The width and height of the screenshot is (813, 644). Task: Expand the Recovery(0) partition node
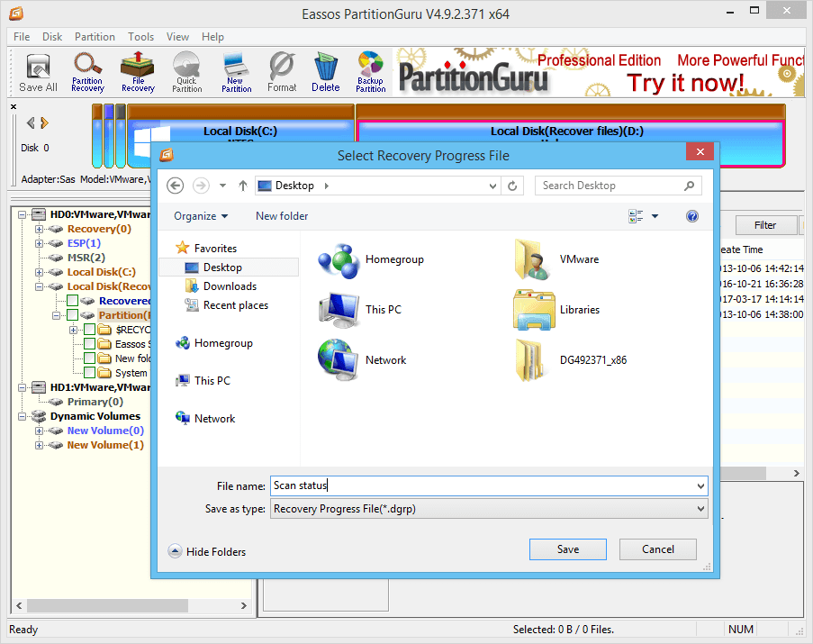(x=39, y=229)
